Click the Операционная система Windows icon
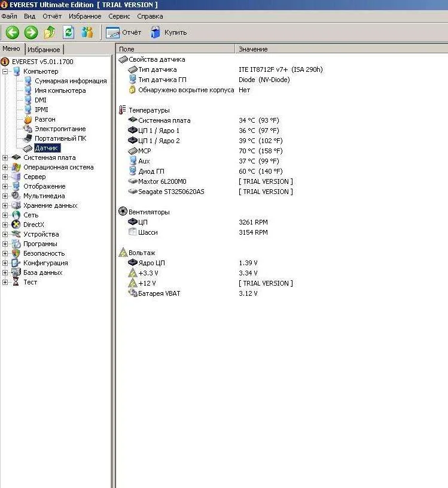448x488 pixels. coord(16,167)
